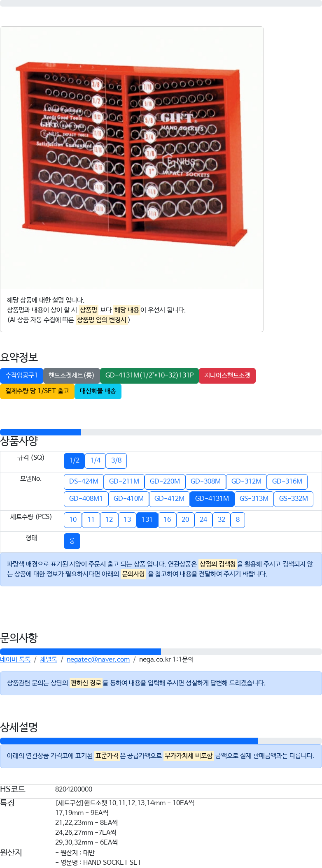Screen dimensions: 322x868
Task: Select the 1/4 SQ size option
Action: 96,461
